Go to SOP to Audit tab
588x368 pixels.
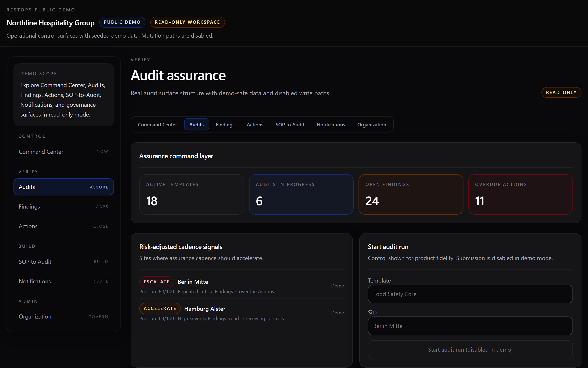[290, 125]
